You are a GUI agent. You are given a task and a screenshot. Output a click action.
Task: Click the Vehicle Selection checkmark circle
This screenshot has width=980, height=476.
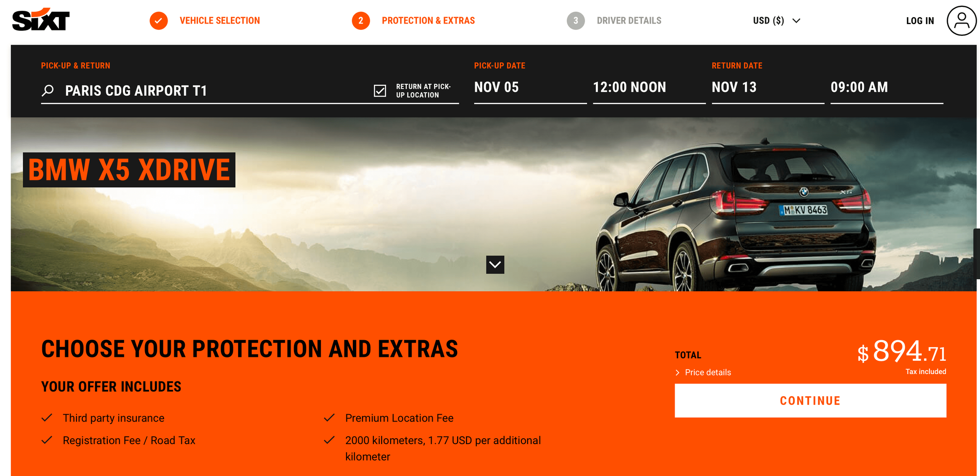click(x=159, y=21)
